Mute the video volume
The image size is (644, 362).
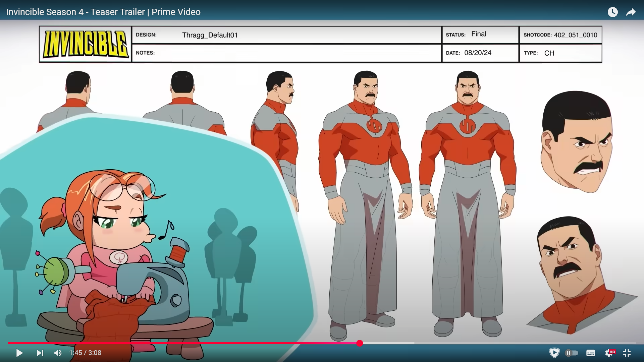click(x=58, y=353)
